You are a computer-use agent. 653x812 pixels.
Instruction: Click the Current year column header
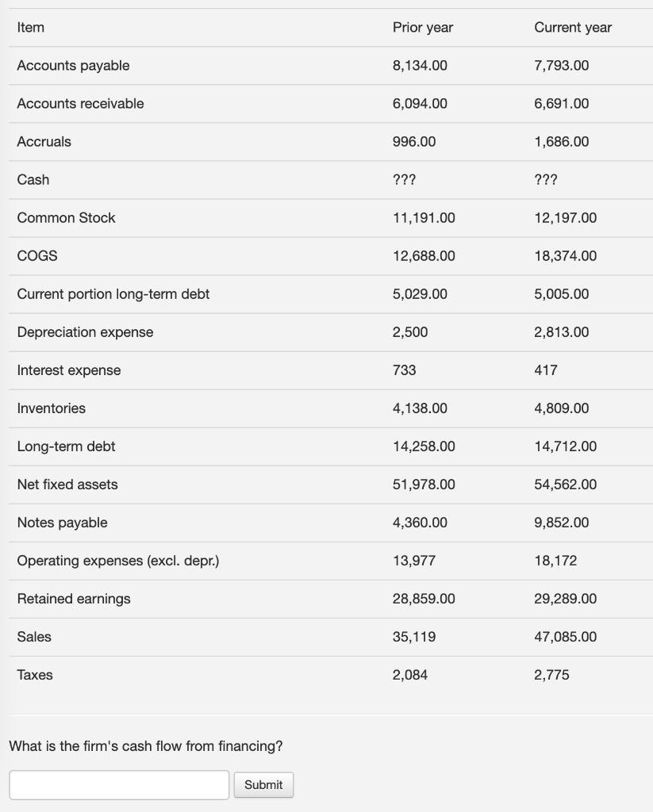573,28
